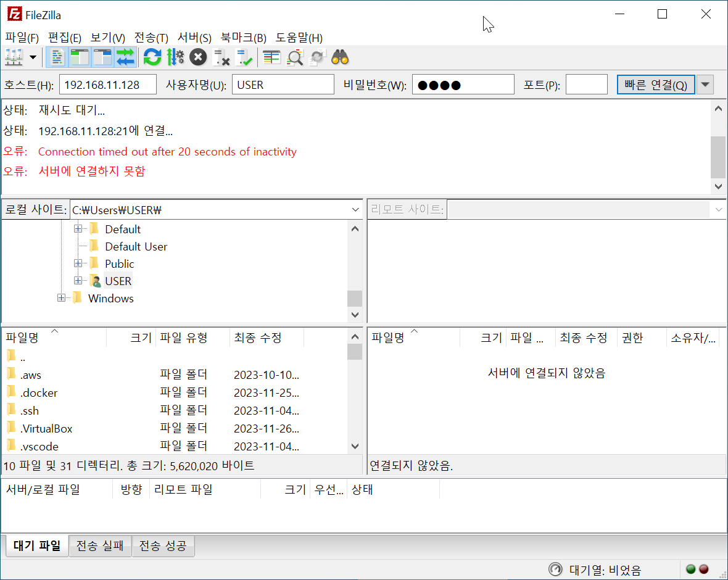The image size is (728, 580).
Task: Search for files with binoculars icon
Action: coord(340,57)
